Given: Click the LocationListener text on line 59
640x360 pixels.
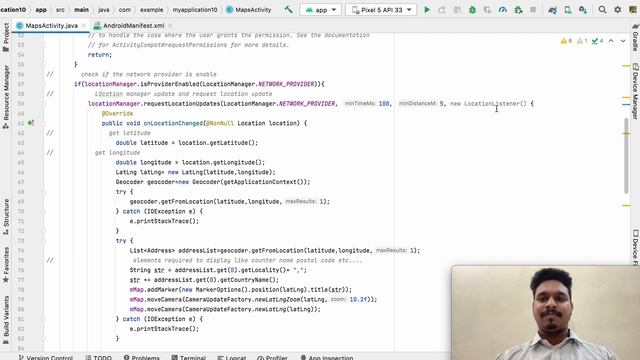Looking at the screenshot, I should click(495, 104).
